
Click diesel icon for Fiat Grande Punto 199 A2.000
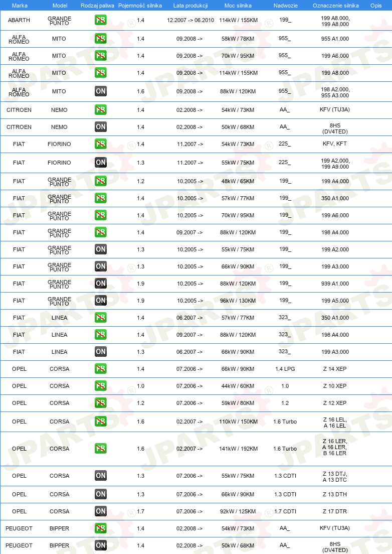click(x=101, y=249)
